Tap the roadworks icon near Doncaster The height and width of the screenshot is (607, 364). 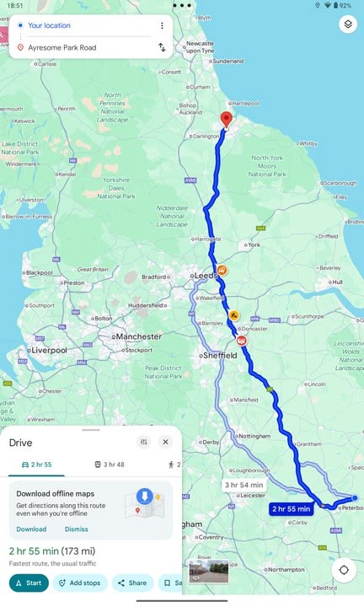[x=233, y=315]
